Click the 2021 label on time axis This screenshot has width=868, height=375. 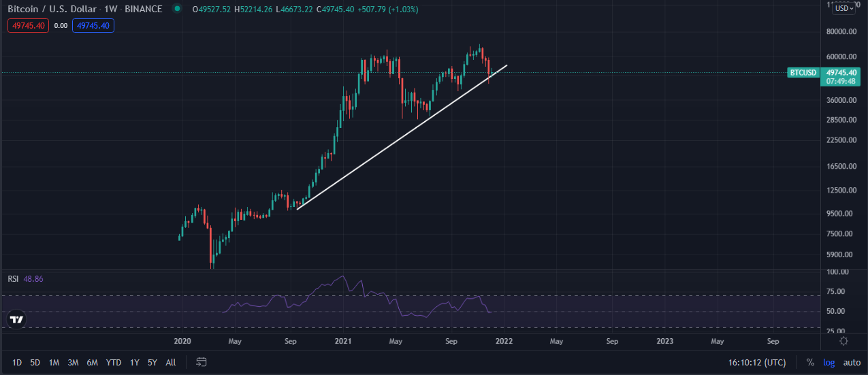[342, 341]
